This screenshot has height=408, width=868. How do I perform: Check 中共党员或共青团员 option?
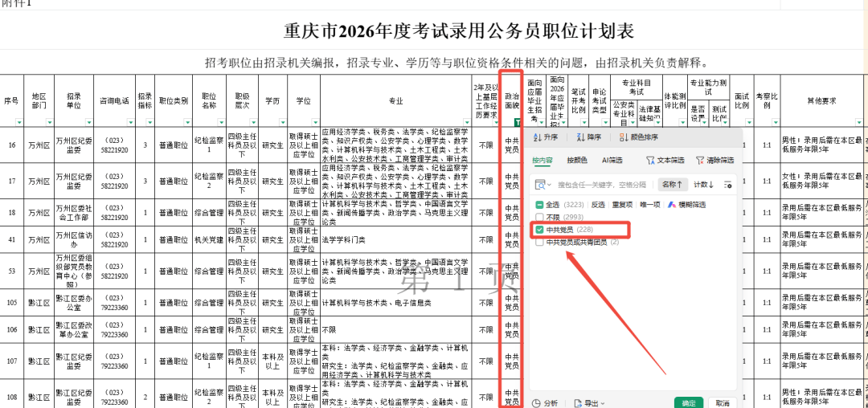click(x=539, y=242)
